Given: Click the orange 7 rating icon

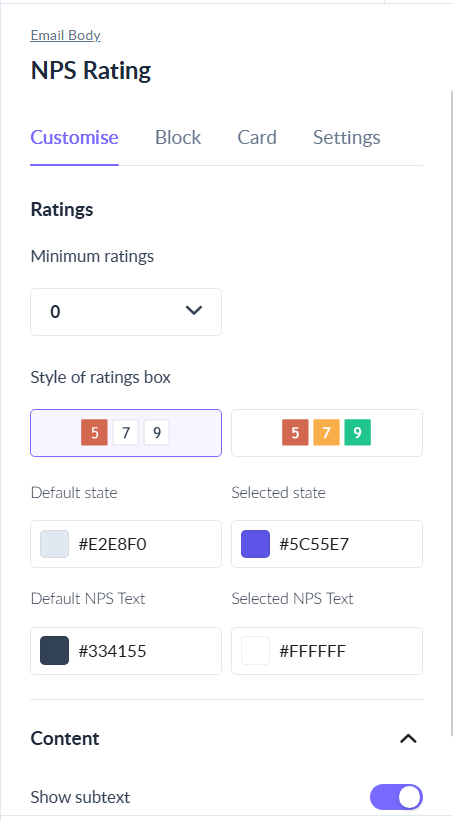Looking at the screenshot, I should coord(326,432).
